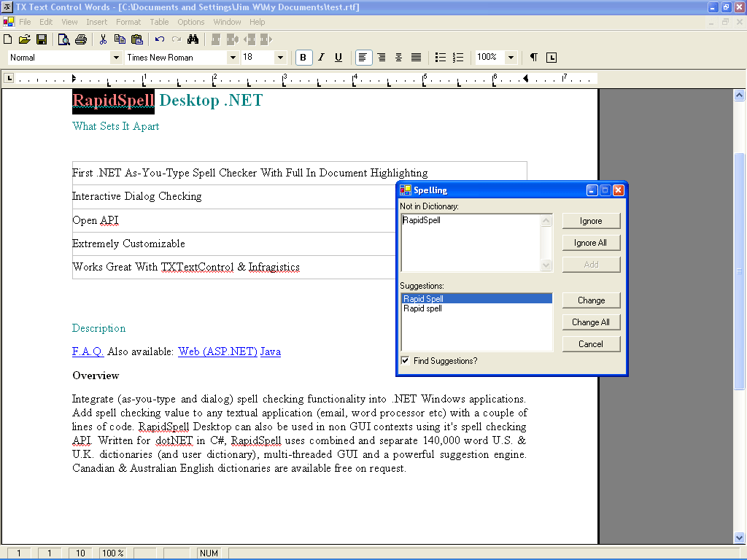Open the Format menu
The height and width of the screenshot is (560, 747).
click(128, 21)
